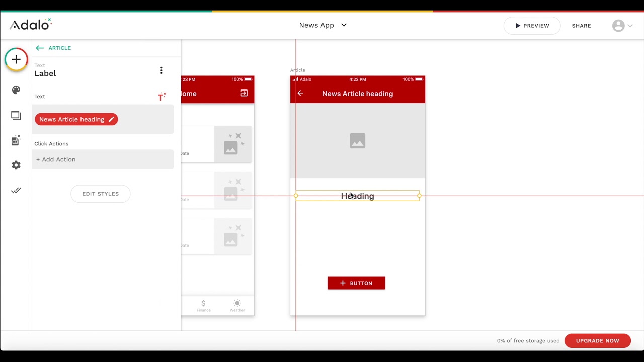Image resolution: width=644 pixels, height=362 pixels.
Task: Click the Edit Styles button
Action: [x=101, y=194]
